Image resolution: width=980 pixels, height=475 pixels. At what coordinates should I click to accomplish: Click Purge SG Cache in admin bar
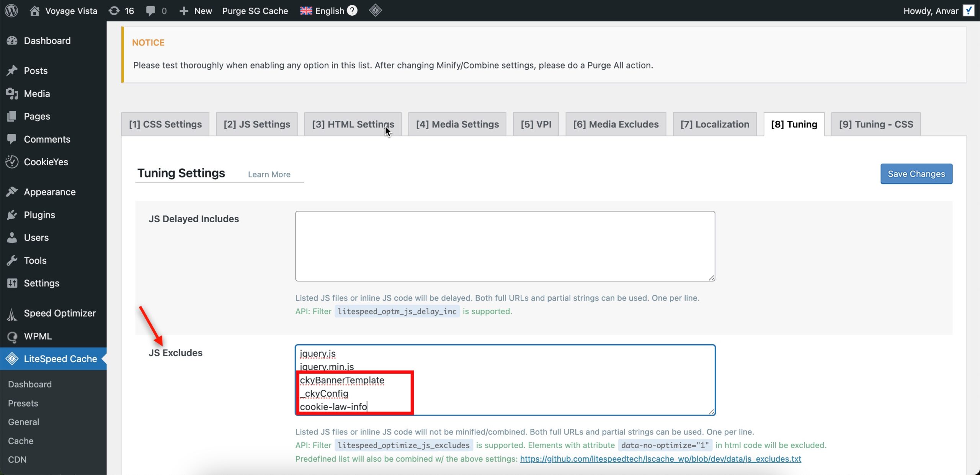point(255,11)
